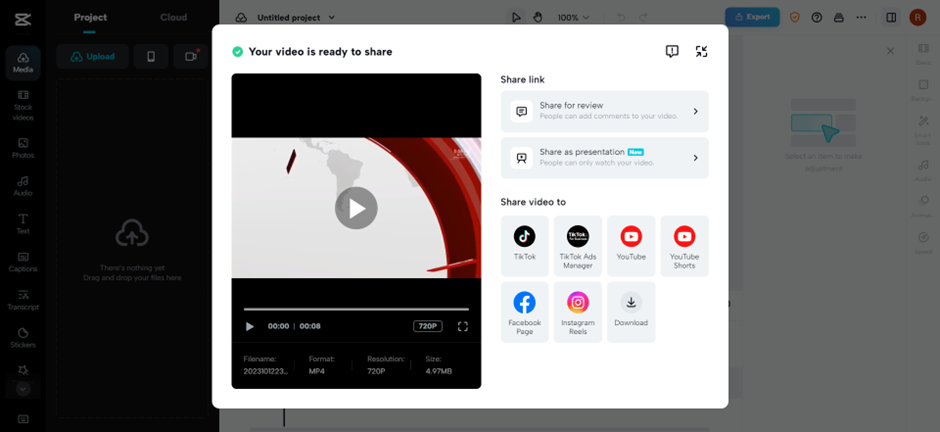Seek along the video progress bar
Image resolution: width=940 pixels, height=432 pixels.
pyautogui.click(x=356, y=309)
